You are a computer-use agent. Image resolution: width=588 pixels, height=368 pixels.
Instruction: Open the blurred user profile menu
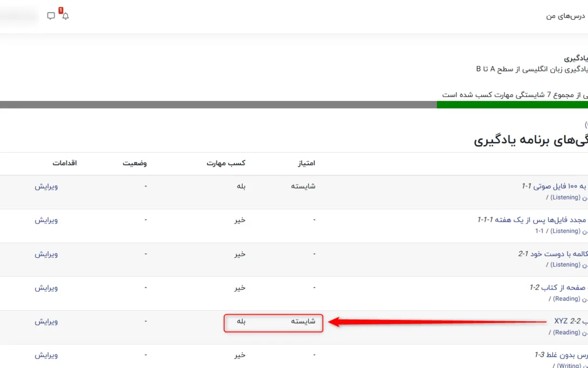click(19, 16)
